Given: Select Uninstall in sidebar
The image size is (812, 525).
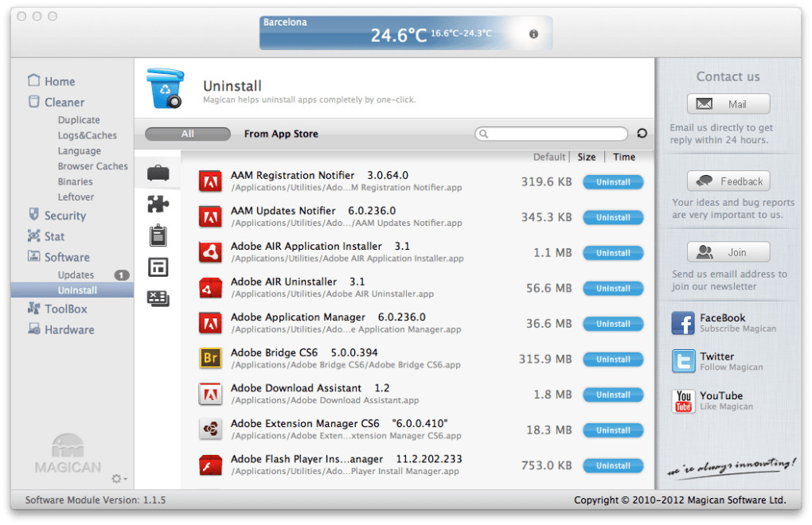Looking at the screenshot, I should [x=72, y=290].
